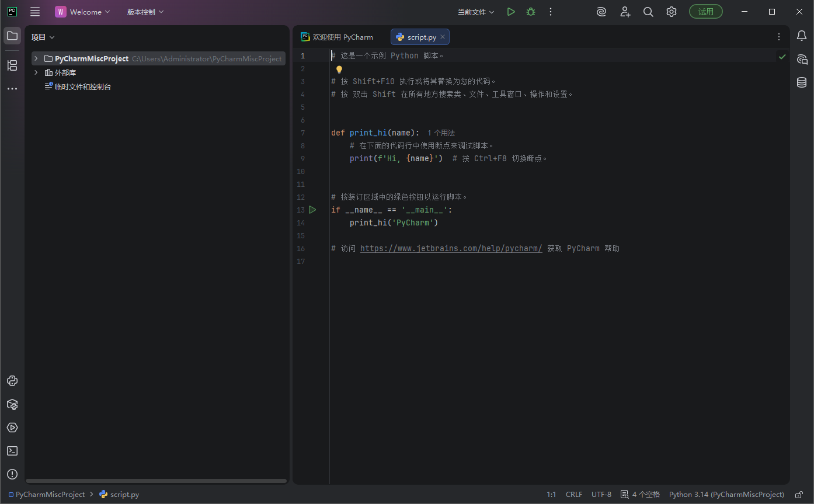The height and width of the screenshot is (504, 814).
Task: Open the Python Console
Action: tap(12, 380)
